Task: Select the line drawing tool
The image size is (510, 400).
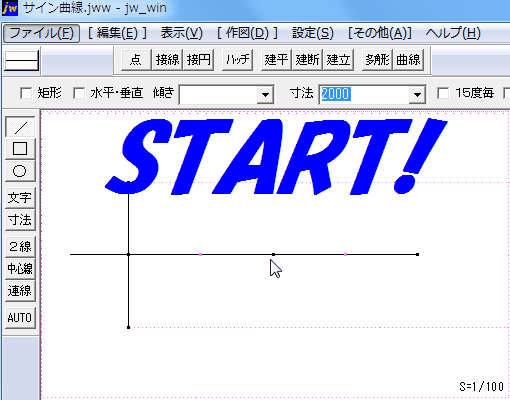Action: click(x=20, y=126)
